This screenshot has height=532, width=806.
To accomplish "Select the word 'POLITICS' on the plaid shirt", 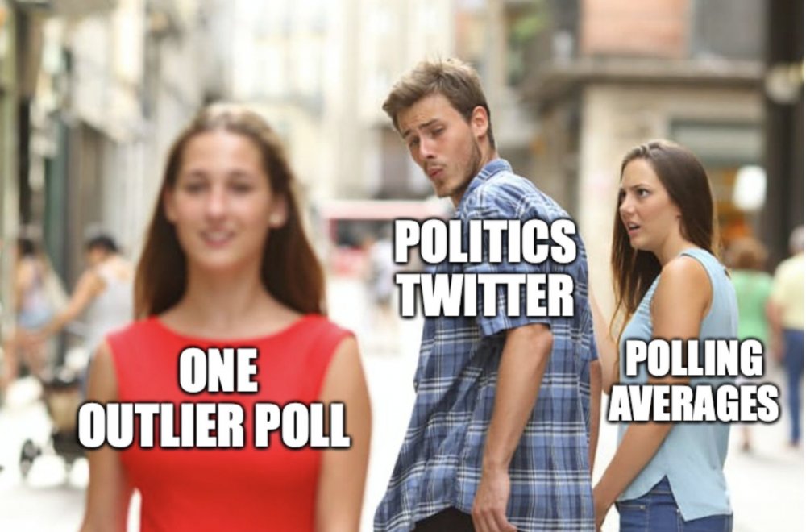I will tap(484, 242).
